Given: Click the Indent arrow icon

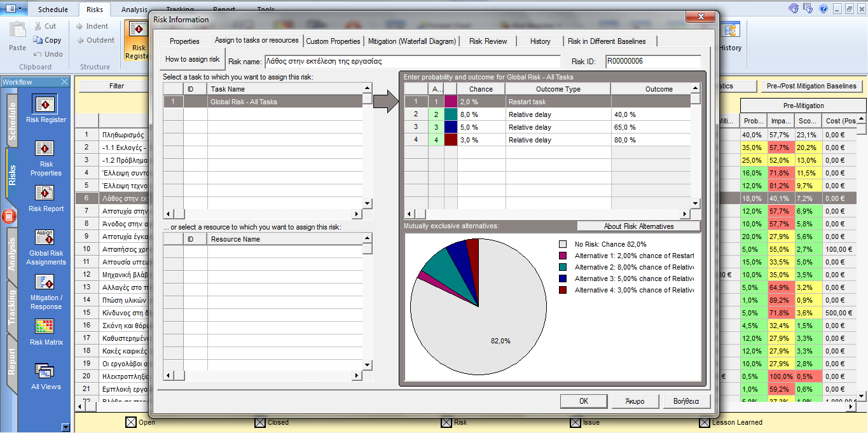Looking at the screenshot, I should [79, 26].
